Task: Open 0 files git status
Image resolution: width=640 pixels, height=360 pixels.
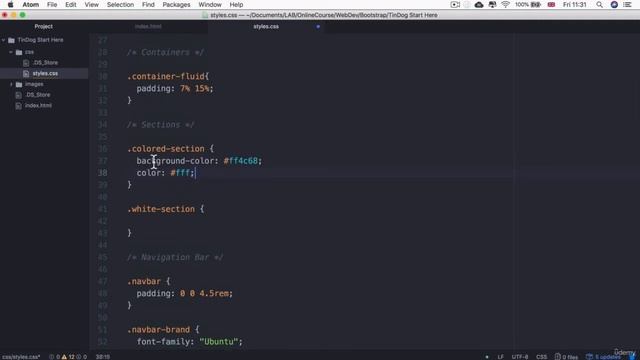Action: tap(566, 357)
